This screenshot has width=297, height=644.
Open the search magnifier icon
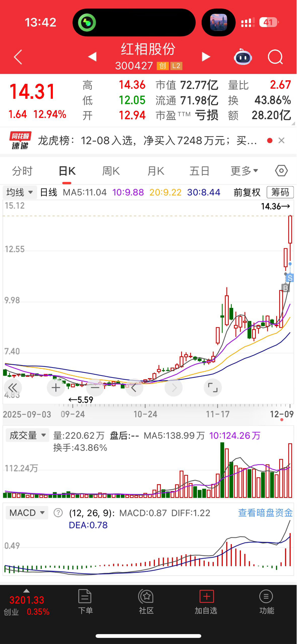(x=275, y=57)
